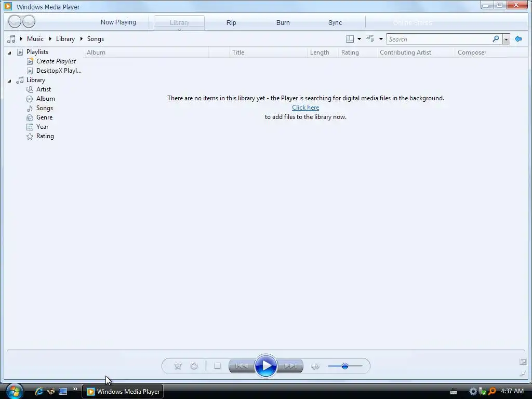The height and width of the screenshot is (399, 532).
Task: Click the Layout Options icon
Action: (x=350, y=39)
